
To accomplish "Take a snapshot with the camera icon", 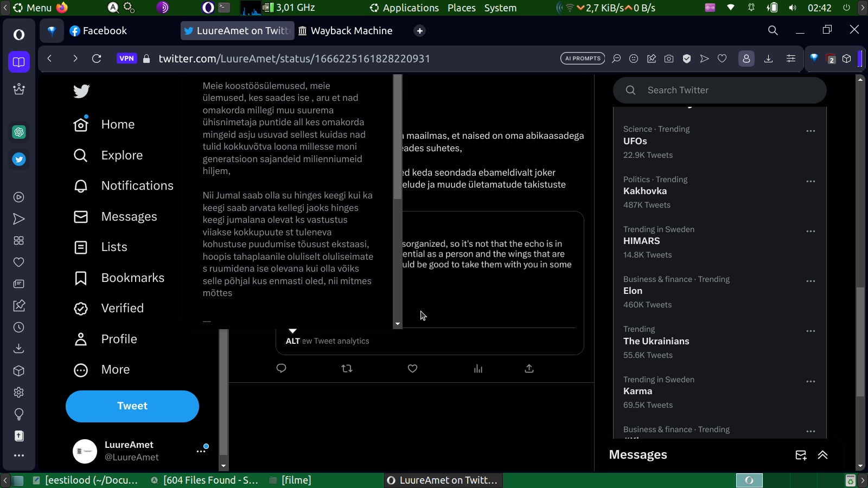I will coord(669,59).
